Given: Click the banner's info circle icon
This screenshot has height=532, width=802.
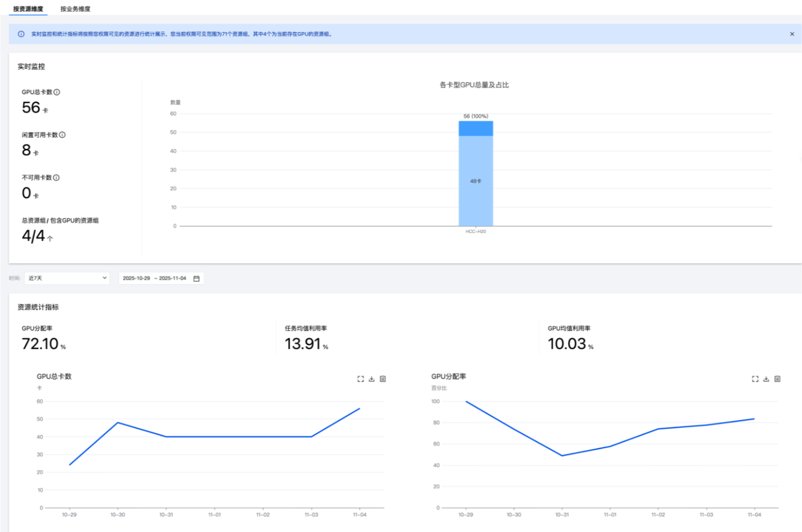Looking at the screenshot, I should [21, 34].
